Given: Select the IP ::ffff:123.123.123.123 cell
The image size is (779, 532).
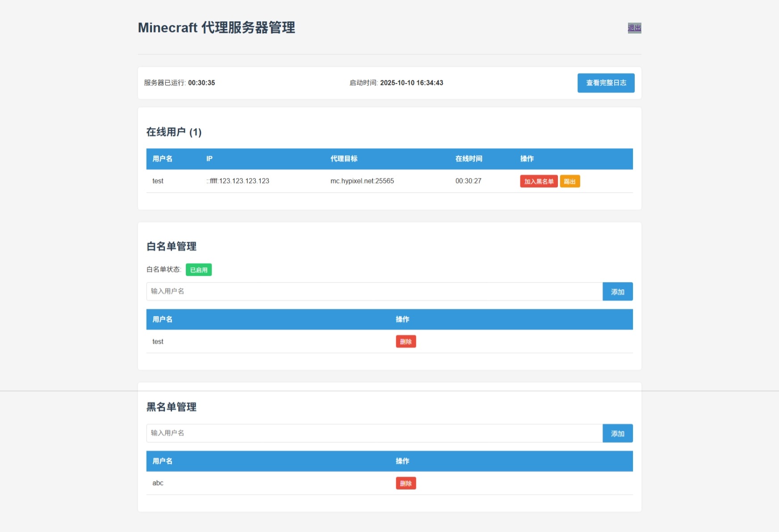Looking at the screenshot, I should (x=238, y=181).
